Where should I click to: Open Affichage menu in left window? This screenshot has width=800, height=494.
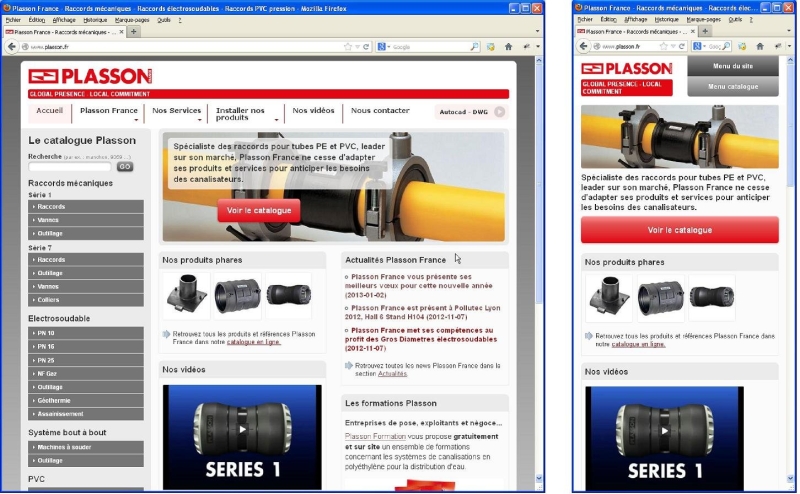click(x=64, y=20)
